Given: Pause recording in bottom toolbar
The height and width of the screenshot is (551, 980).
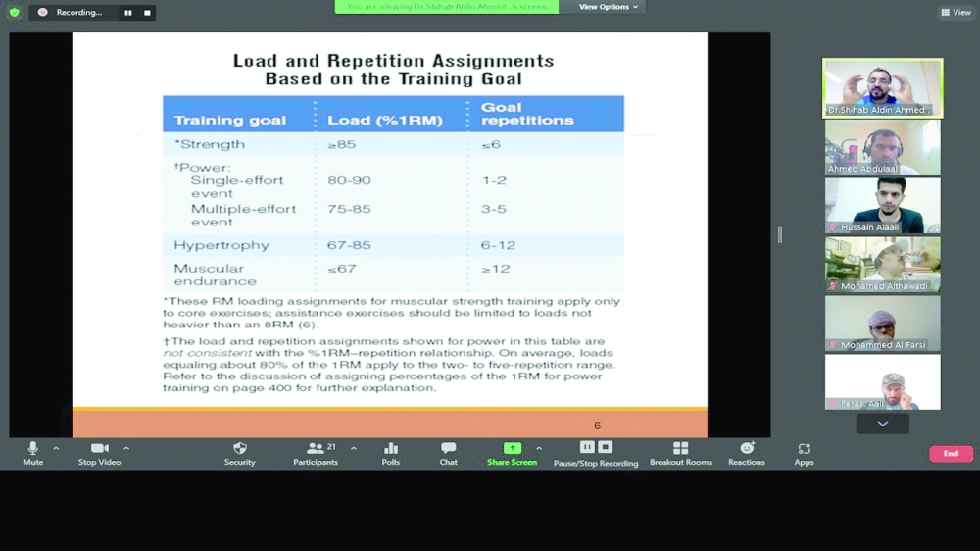Looking at the screenshot, I should 587,446.
